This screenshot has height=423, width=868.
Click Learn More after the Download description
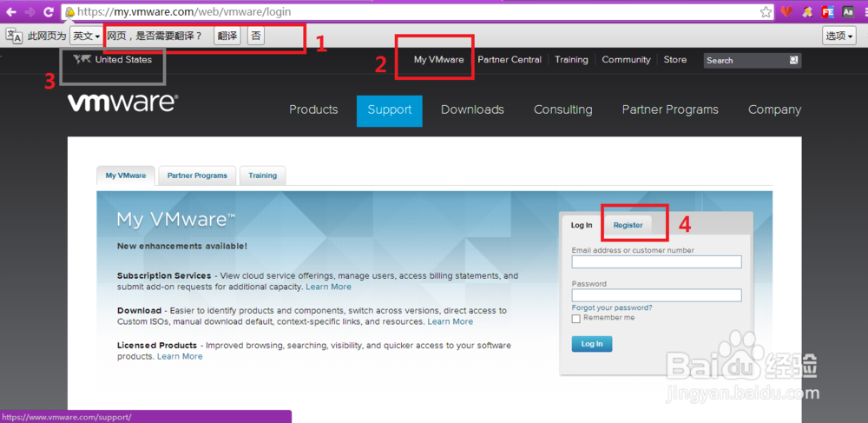(450, 321)
